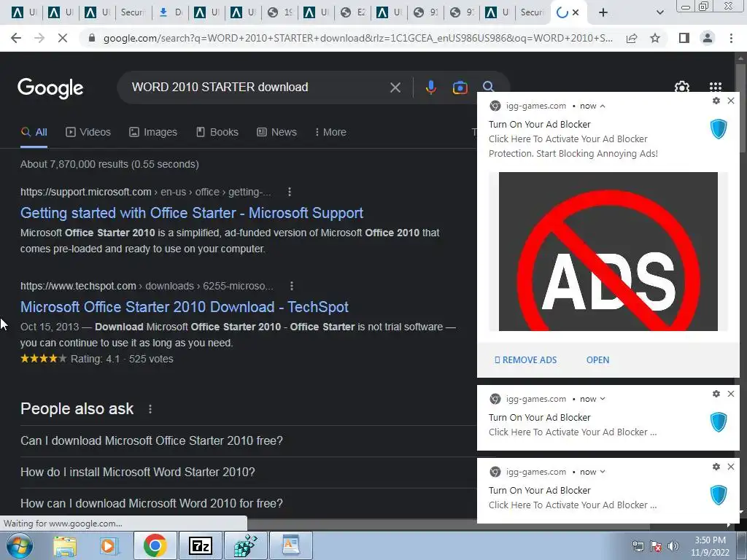Image resolution: width=747 pixels, height=560 pixels.
Task: Collapse the first igg-games.com notification chevron
Action: [603, 106]
